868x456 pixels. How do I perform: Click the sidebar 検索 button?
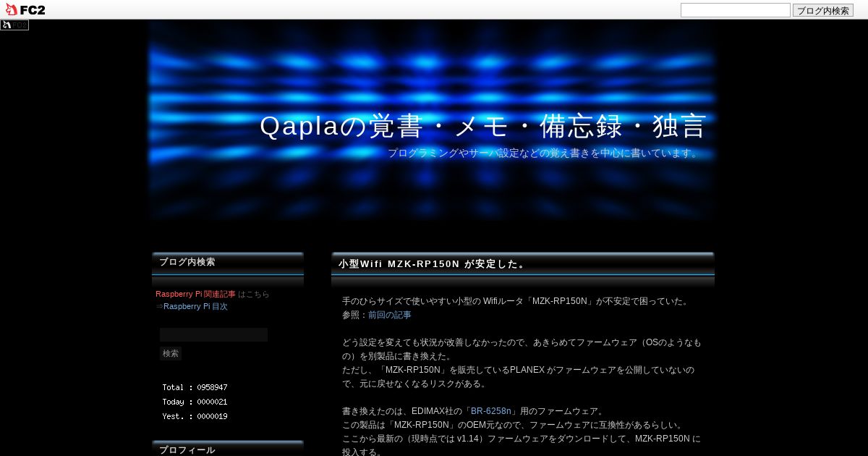pyautogui.click(x=171, y=353)
